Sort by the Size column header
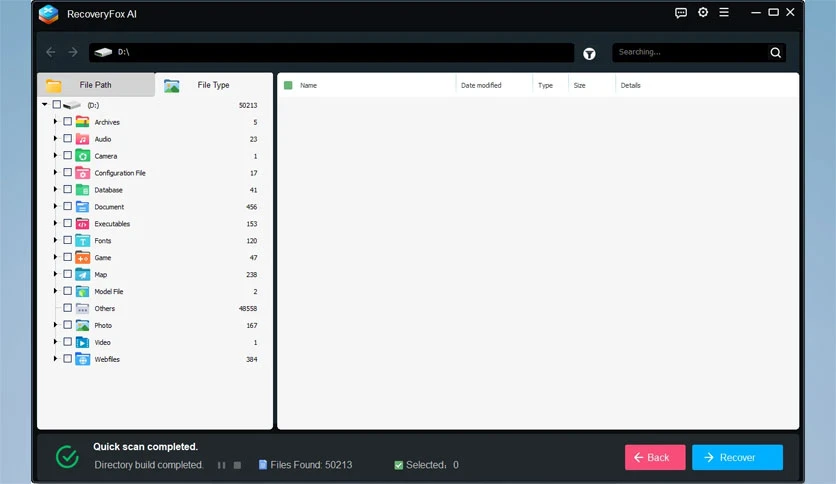Screen dimensions: 836x484 pos(579,85)
